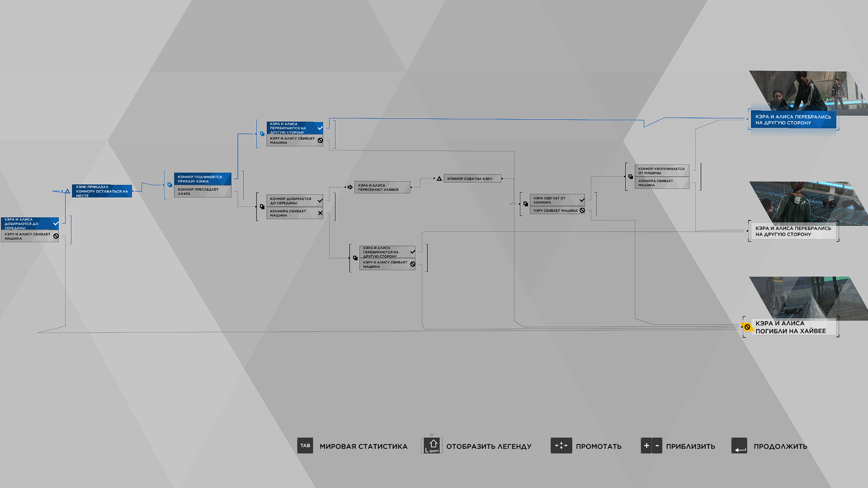
Task: Click prohibited icon below the blue ПЕРЕБИРАЮТСЯ node
Action: coord(320,141)
